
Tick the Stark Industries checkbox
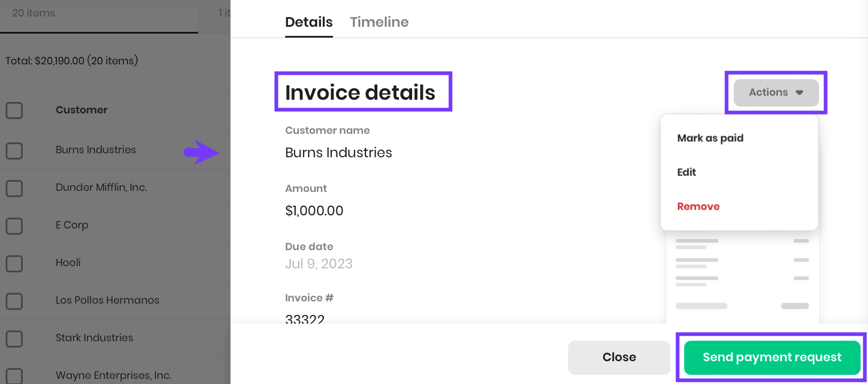click(14, 338)
